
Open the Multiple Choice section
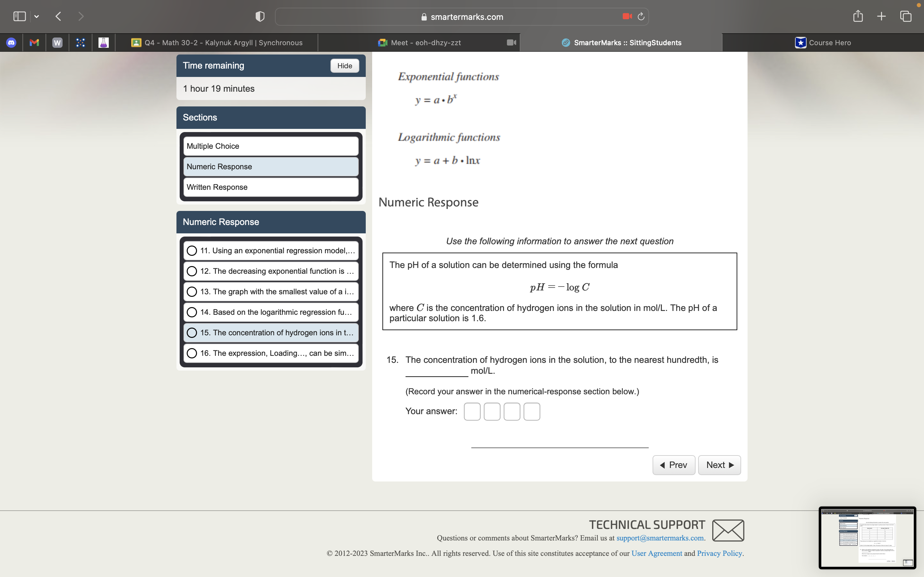point(271,146)
